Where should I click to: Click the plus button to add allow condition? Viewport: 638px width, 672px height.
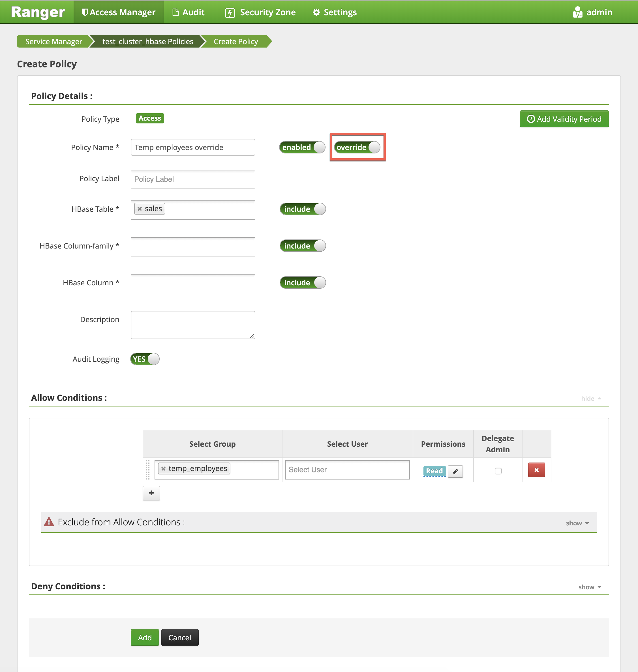pyautogui.click(x=152, y=493)
